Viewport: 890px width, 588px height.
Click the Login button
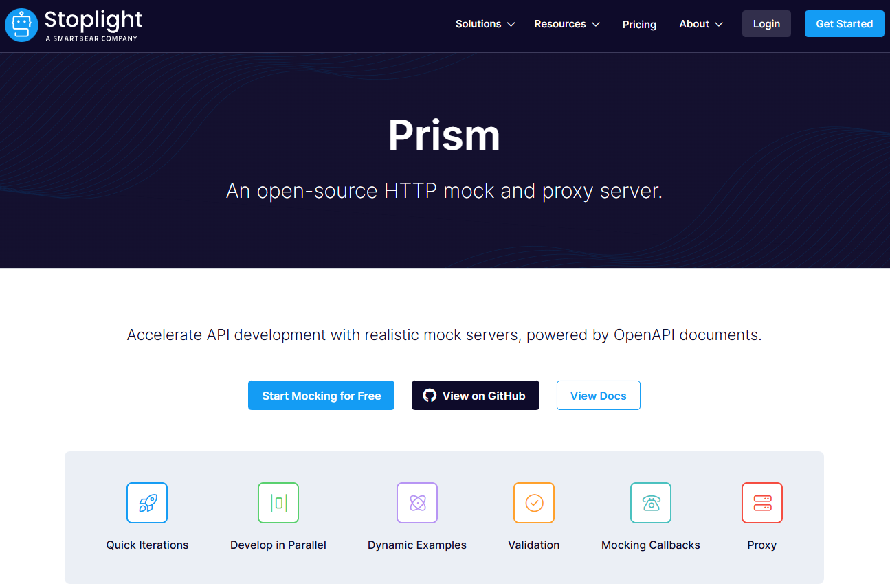(x=766, y=24)
